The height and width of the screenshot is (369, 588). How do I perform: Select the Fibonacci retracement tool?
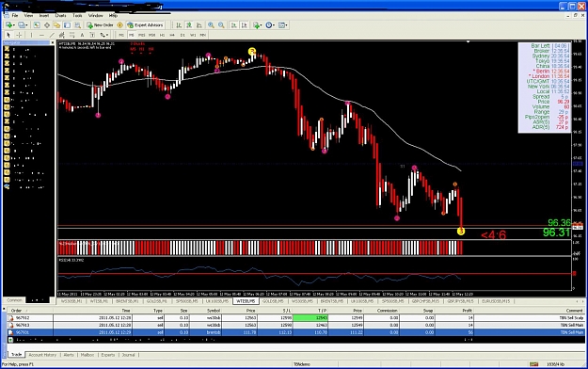click(72, 35)
